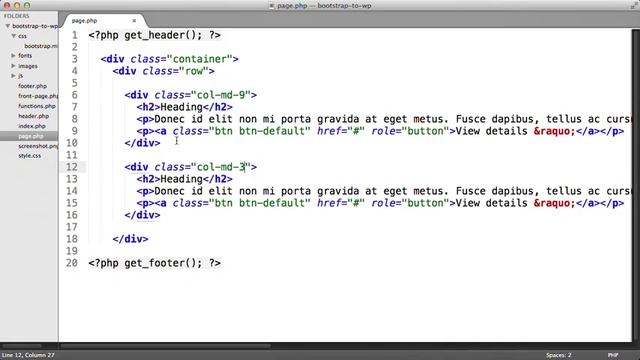Click the sidebar horizontal scrollbar

(x=22, y=346)
